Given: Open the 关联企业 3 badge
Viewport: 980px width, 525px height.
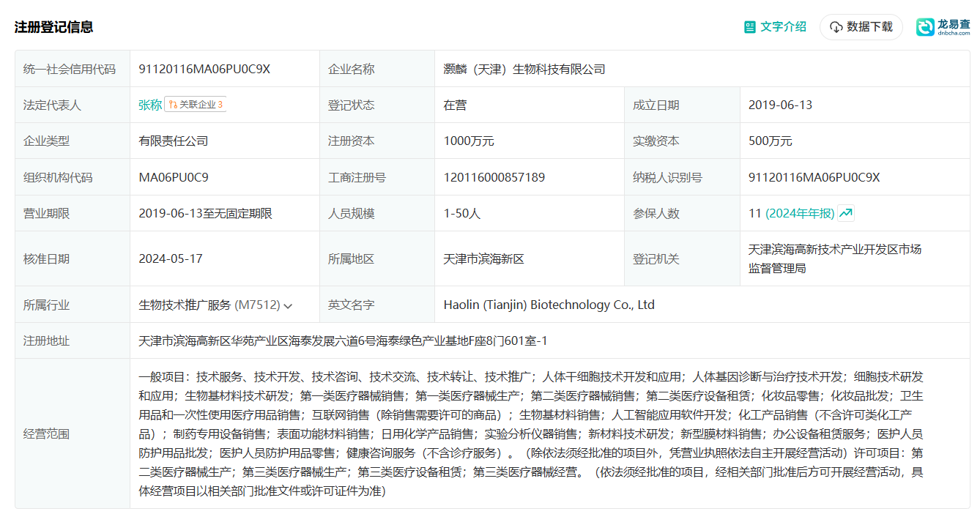Looking at the screenshot, I should 196,105.
